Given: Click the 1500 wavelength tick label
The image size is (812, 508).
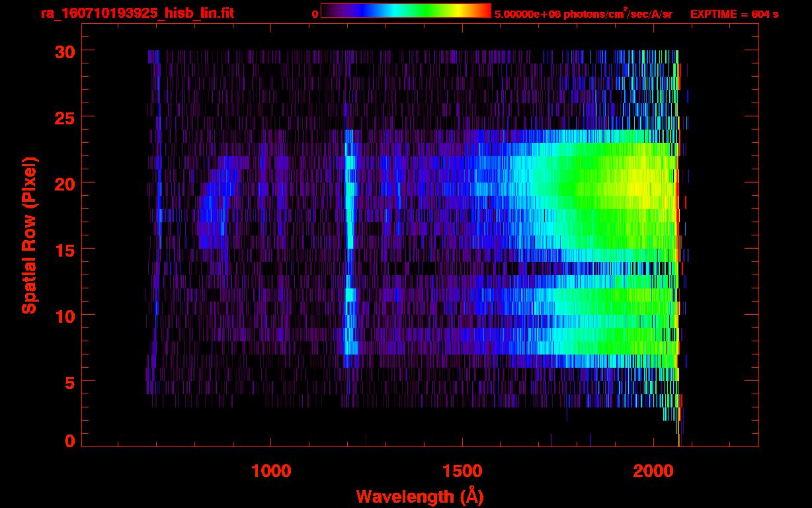Looking at the screenshot, I should point(462,471).
